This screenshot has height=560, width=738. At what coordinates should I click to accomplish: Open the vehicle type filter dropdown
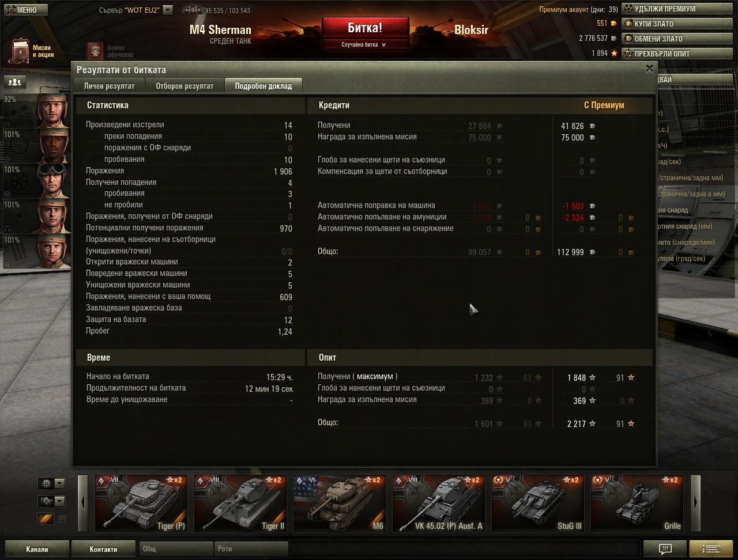point(51,501)
